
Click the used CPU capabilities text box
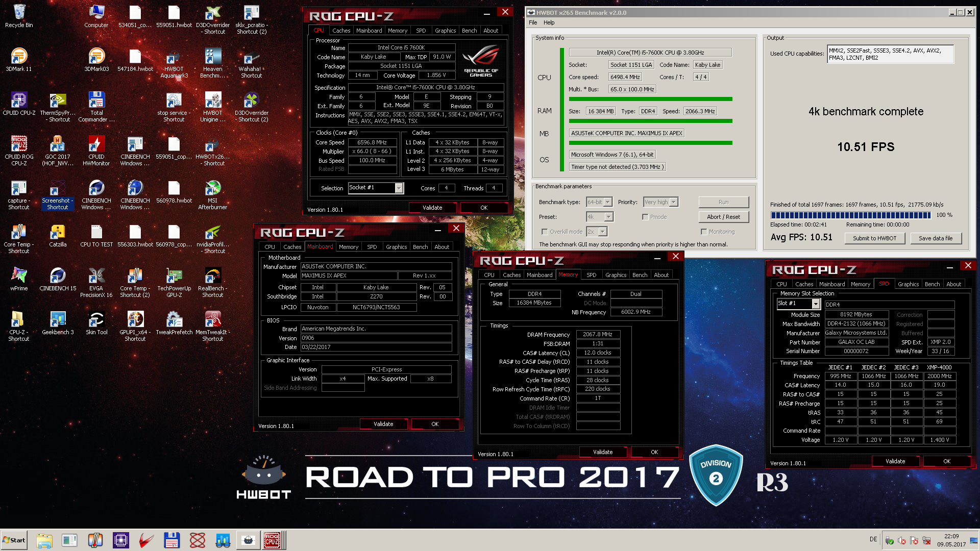tap(890, 54)
